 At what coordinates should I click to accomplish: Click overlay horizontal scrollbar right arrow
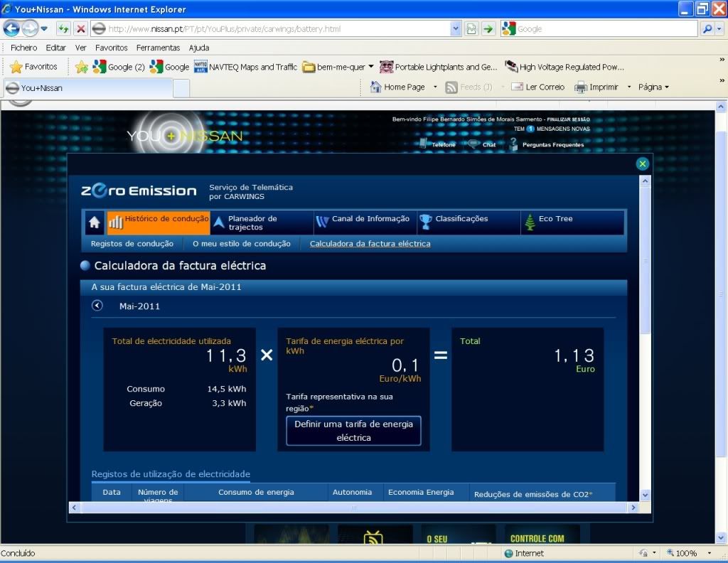(633, 508)
